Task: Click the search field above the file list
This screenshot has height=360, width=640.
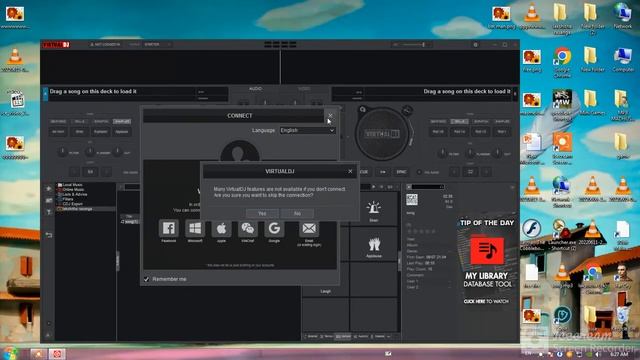Action: coord(132,187)
